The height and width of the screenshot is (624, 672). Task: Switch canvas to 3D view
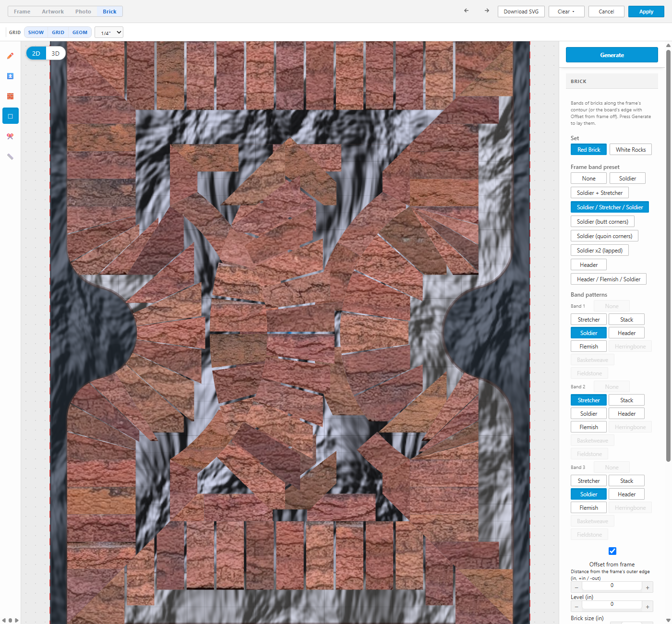tap(56, 53)
